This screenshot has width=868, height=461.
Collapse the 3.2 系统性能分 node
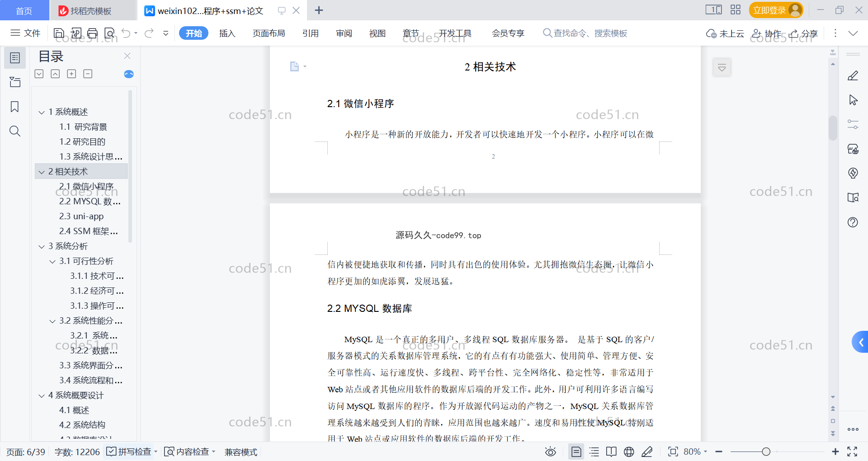(52, 321)
